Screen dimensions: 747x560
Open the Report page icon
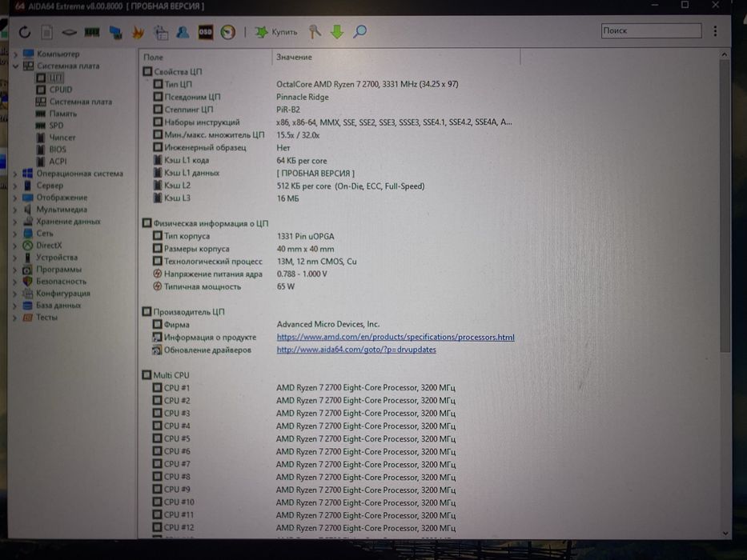(x=46, y=32)
